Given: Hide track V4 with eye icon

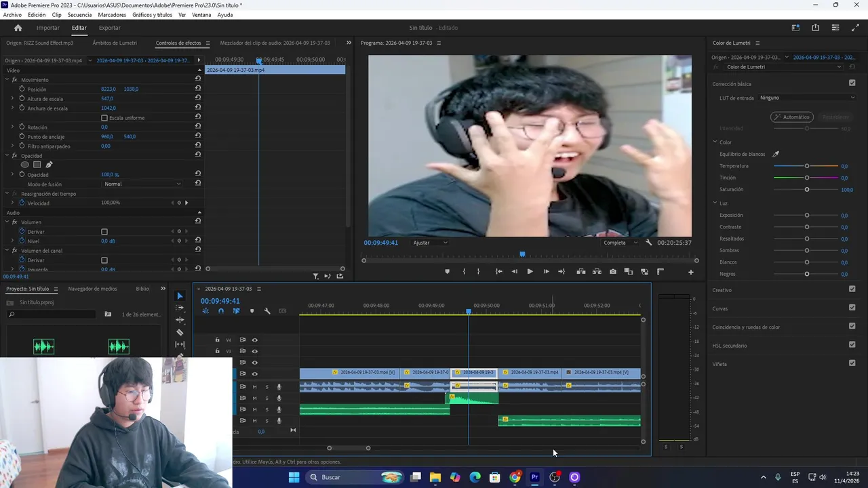Looking at the screenshot, I should click(255, 340).
